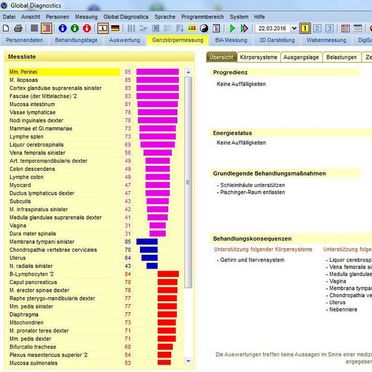Screen dimensions: 372x372
Task: Click the printer icon in toolbar
Action: tap(18, 28)
